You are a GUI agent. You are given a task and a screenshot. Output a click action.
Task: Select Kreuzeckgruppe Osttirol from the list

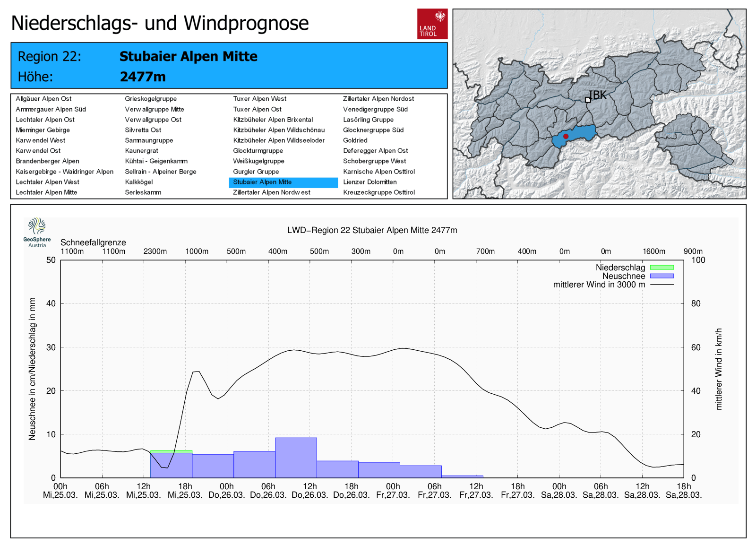click(379, 192)
